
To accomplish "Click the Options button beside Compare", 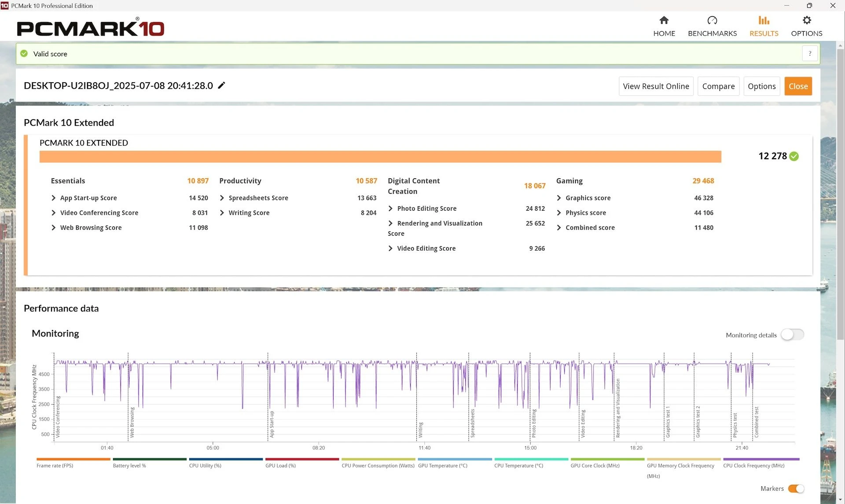I will (x=761, y=86).
